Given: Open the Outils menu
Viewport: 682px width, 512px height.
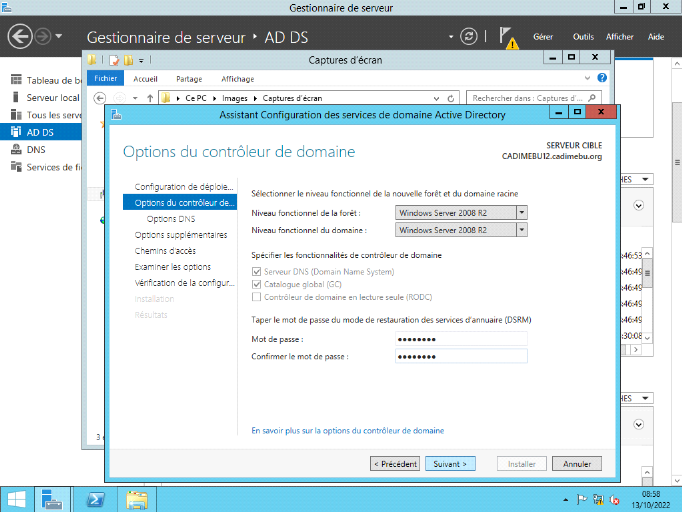Looking at the screenshot, I should [x=583, y=37].
